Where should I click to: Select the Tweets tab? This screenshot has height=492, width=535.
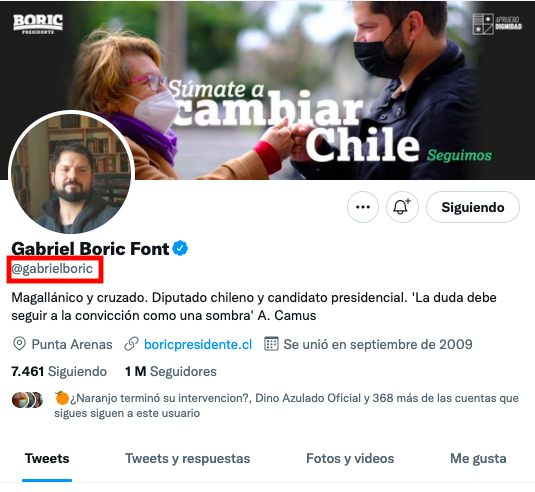(x=47, y=458)
